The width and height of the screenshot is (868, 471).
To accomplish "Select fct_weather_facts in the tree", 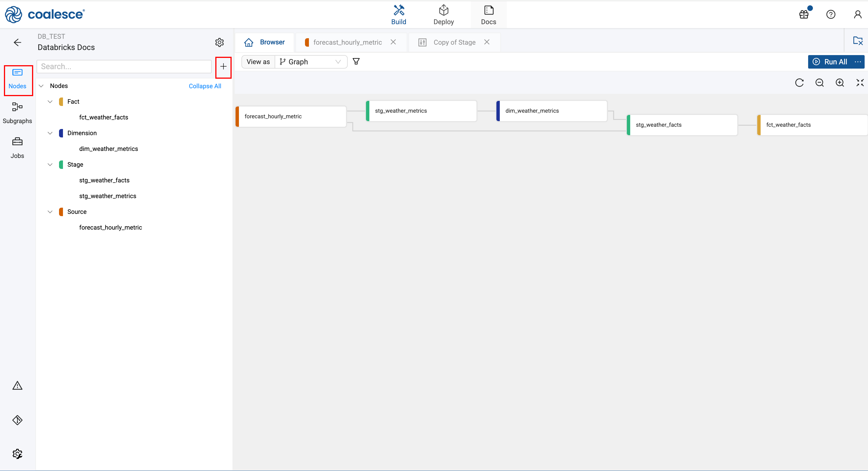I will [103, 117].
